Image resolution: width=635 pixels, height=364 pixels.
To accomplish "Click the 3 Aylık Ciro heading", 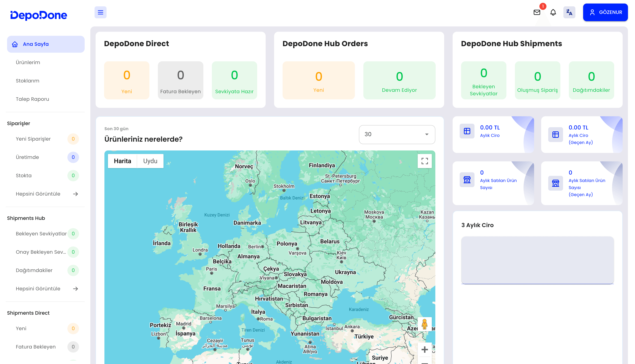I will click(477, 225).
